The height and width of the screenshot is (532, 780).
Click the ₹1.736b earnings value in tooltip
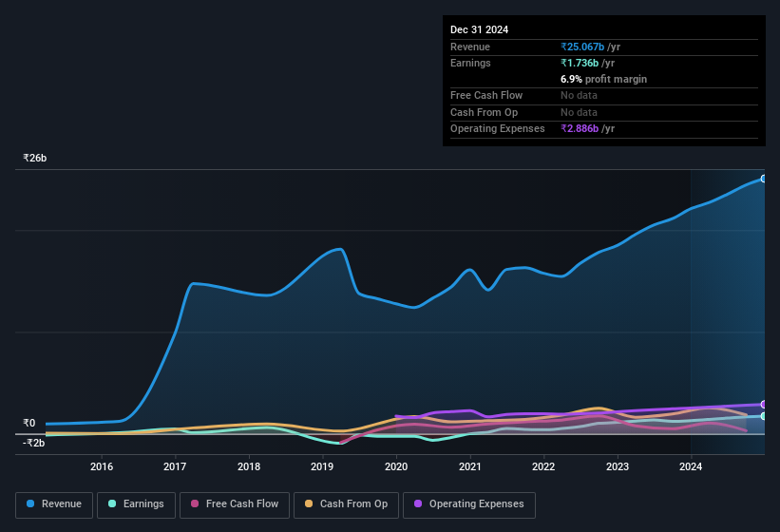[580, 63]
